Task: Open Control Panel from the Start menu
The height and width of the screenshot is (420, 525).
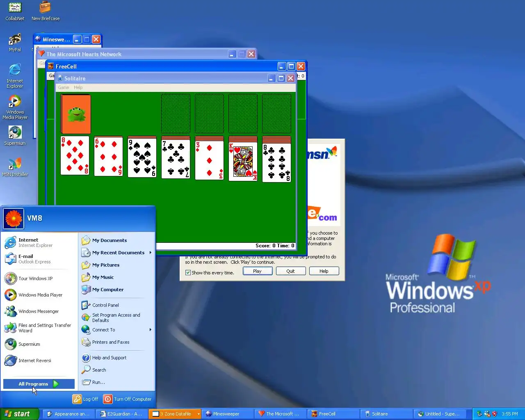Action: tap(116, 305)
